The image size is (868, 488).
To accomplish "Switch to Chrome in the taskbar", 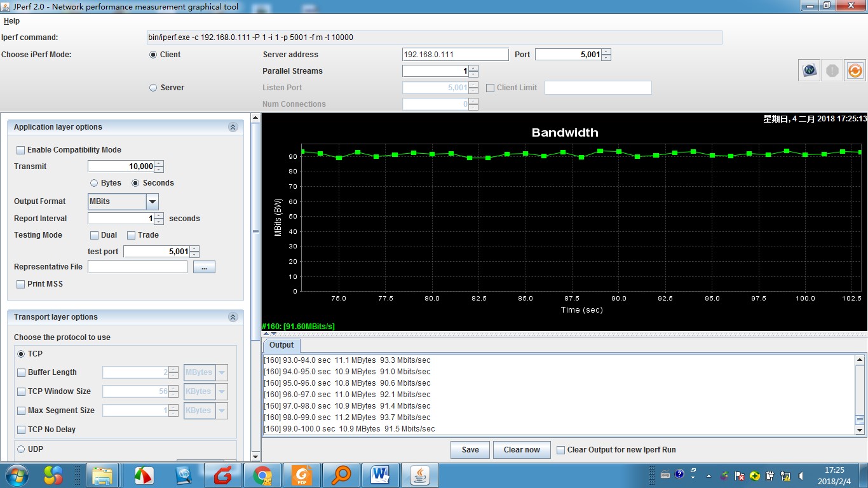I will click(262, 475).
